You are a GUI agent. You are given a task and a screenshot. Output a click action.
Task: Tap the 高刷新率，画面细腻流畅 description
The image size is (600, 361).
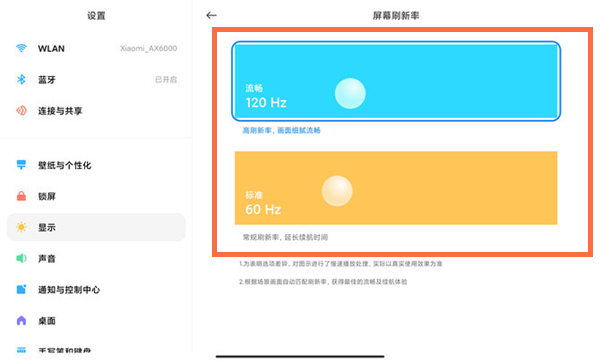pyautogui.click(x=281, y=130)
